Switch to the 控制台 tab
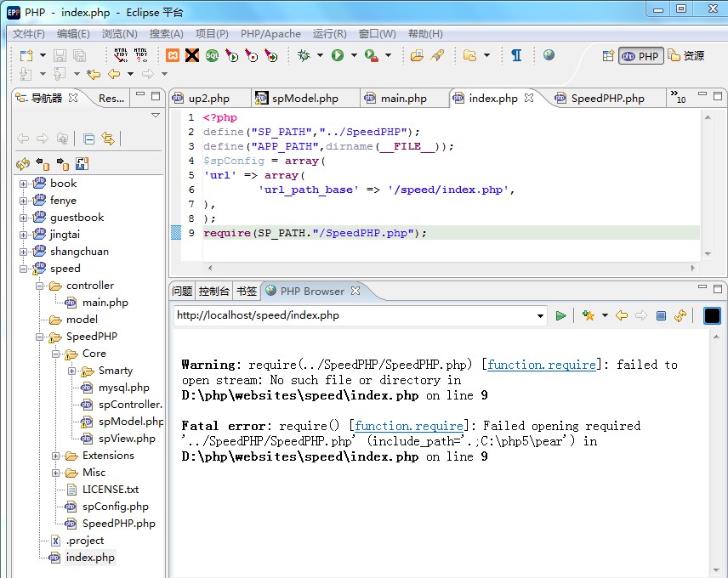728x578 pixels. [214, 292]
